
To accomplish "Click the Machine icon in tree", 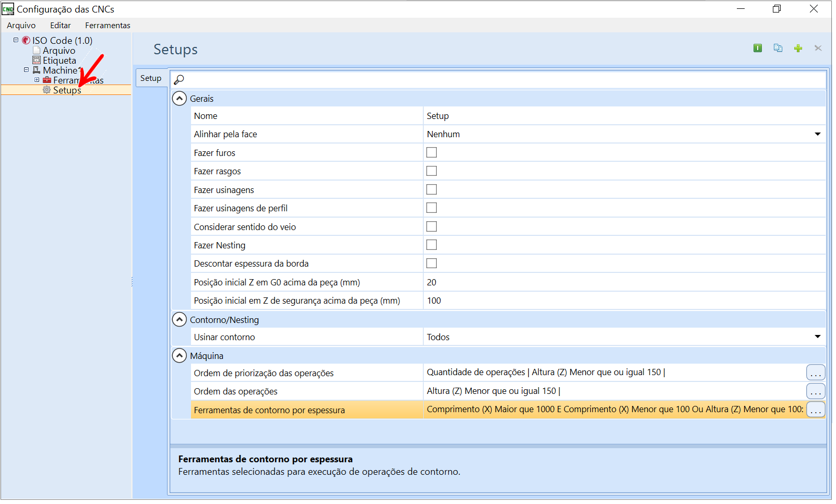I will pyautogui.click(x=37, y=70).
